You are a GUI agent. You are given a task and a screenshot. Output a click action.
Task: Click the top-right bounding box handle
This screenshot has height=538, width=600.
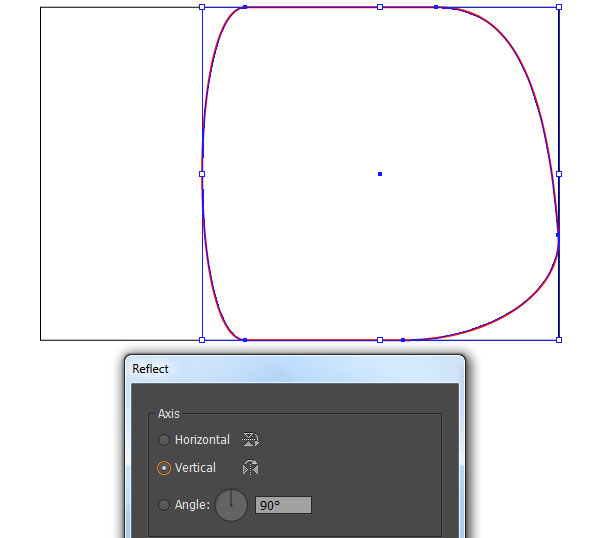tap(559, 7)
